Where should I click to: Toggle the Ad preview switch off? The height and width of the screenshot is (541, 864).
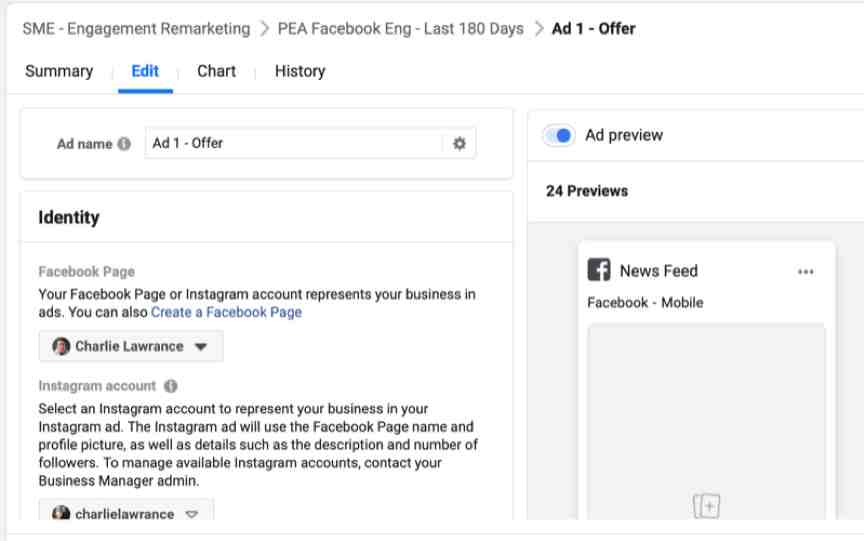[x=559, y=136]
